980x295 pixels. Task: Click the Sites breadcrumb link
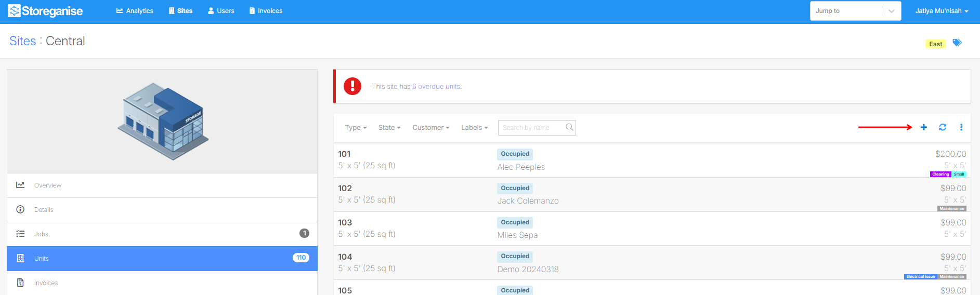tap(23, 41)
